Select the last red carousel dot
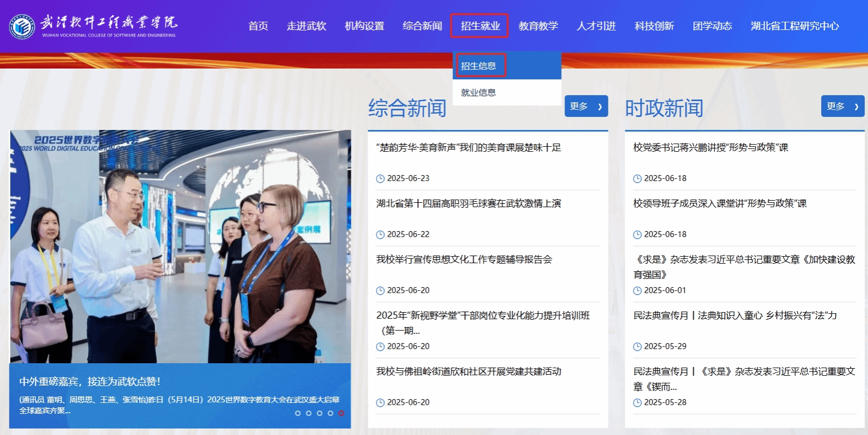This screenshot has height=435, width=868. 341,413
